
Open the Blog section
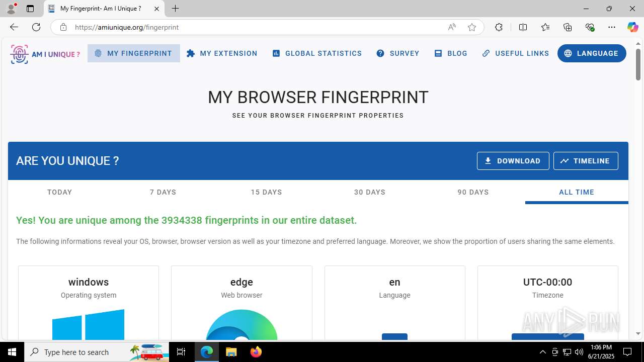(451, 53)
